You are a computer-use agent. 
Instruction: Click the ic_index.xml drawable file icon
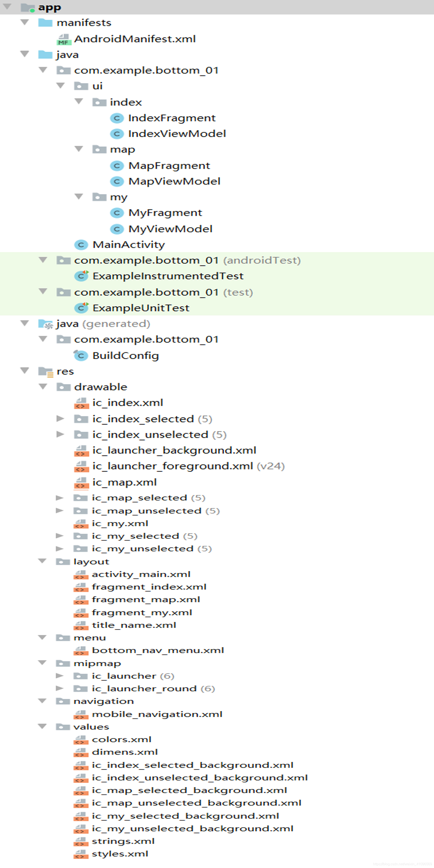(81, 403)
